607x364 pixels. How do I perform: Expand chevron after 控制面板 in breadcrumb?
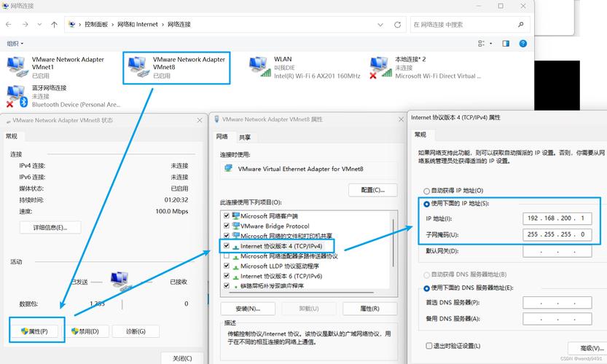[x=113, y=24]
